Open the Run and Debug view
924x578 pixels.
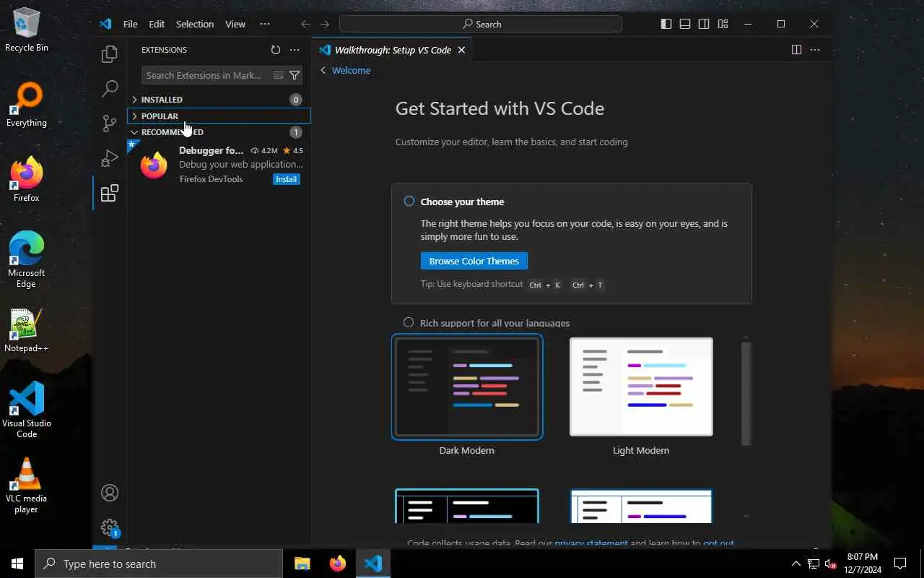tap(109, 158)
